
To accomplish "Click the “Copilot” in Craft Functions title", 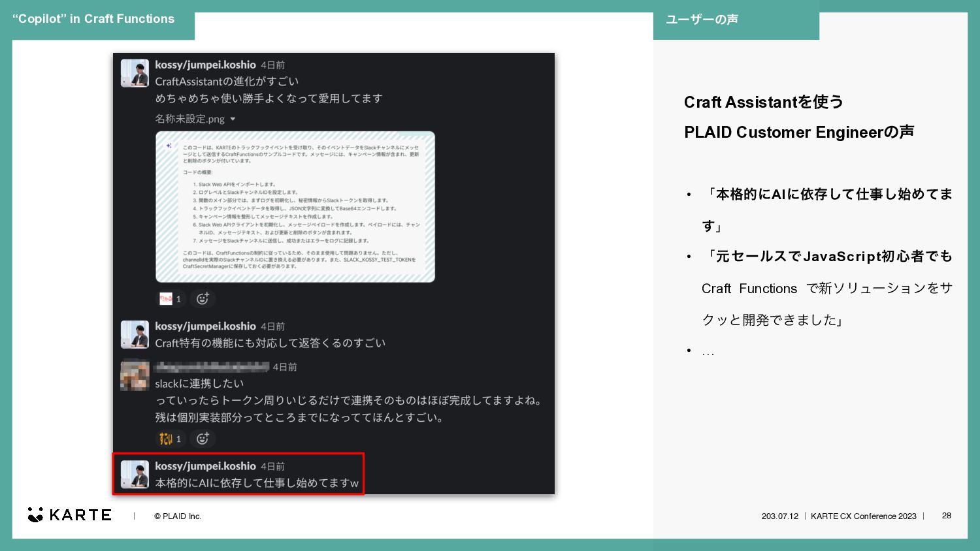I will [x=93, y=19].
